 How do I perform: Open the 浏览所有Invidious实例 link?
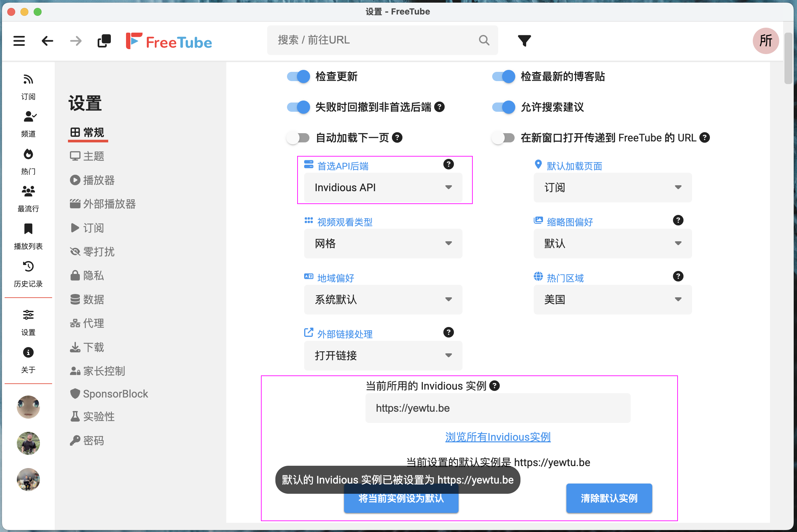click(497, 437)
